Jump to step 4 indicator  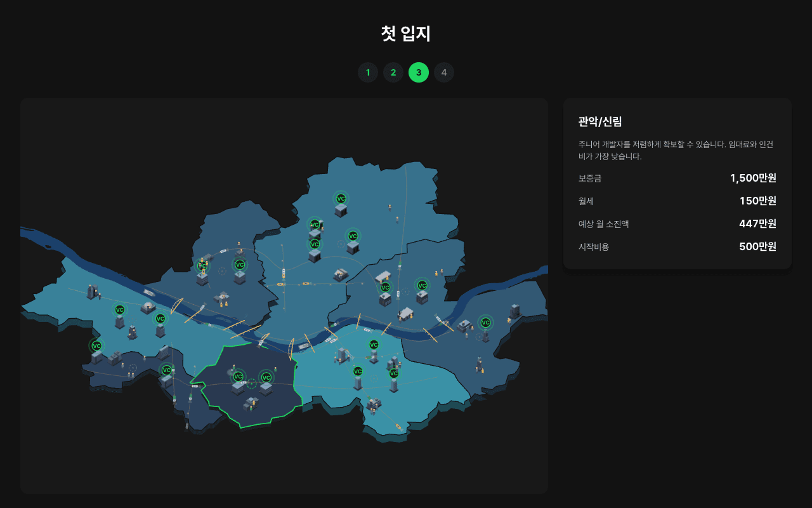tap(444, 72)
